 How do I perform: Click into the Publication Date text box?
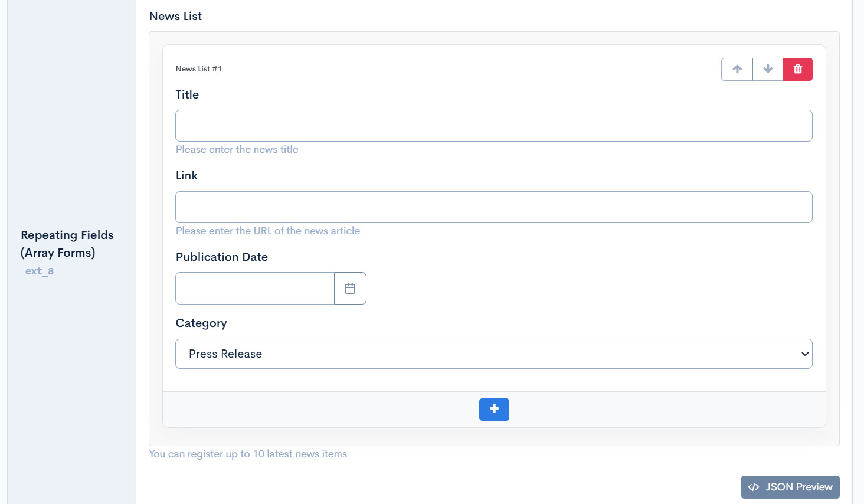click(x=255, y=289)
